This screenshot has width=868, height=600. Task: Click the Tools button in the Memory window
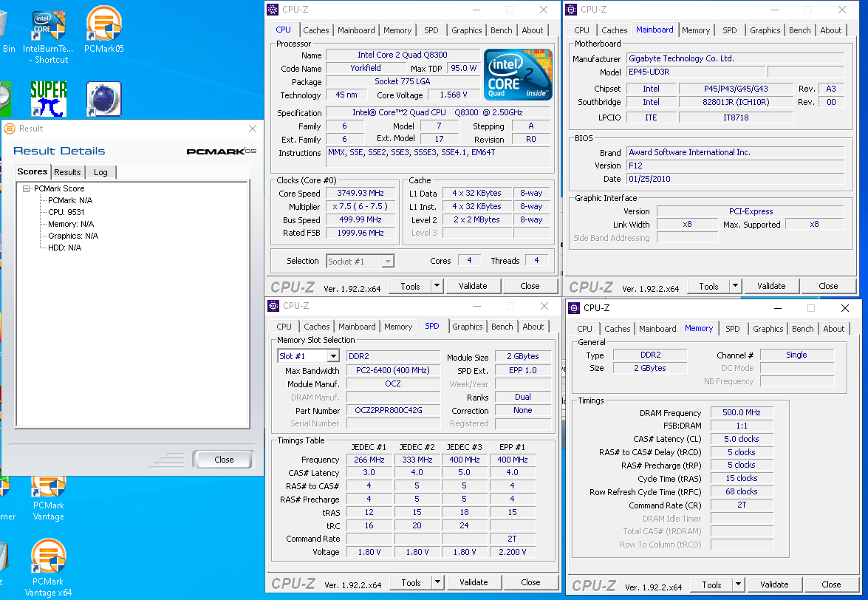[x=712, y=584]
